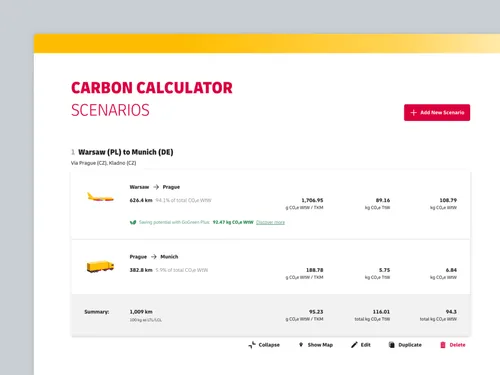Click the 89.16 kg value
The width and height of the screenshot is (500, 375).
383,200
